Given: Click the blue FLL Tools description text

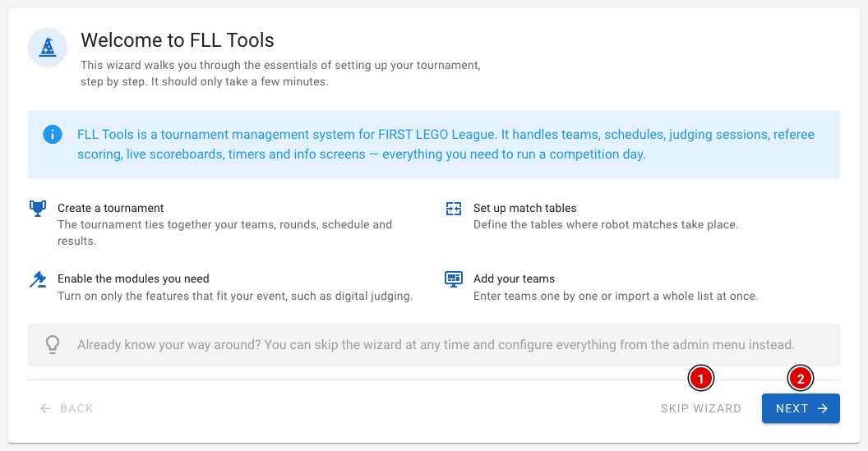Looking at the screenshot, I should [446, 144].
